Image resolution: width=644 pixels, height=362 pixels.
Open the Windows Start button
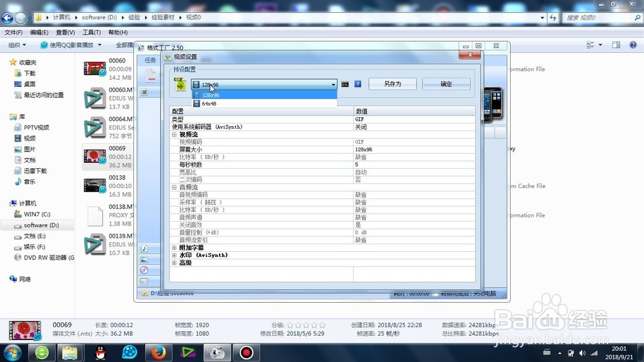tap(13, 353)
